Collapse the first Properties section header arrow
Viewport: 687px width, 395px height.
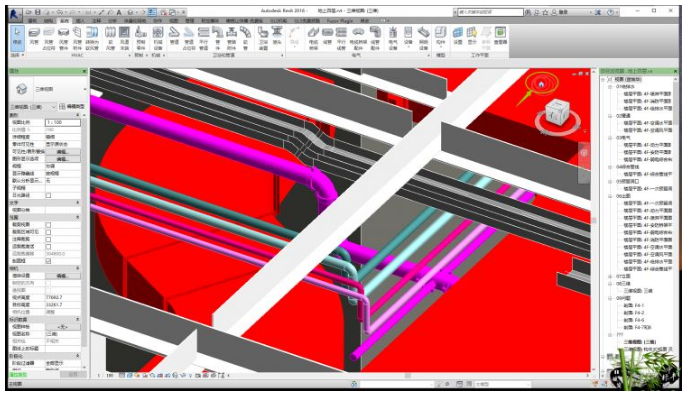click(x=78, y=115)
